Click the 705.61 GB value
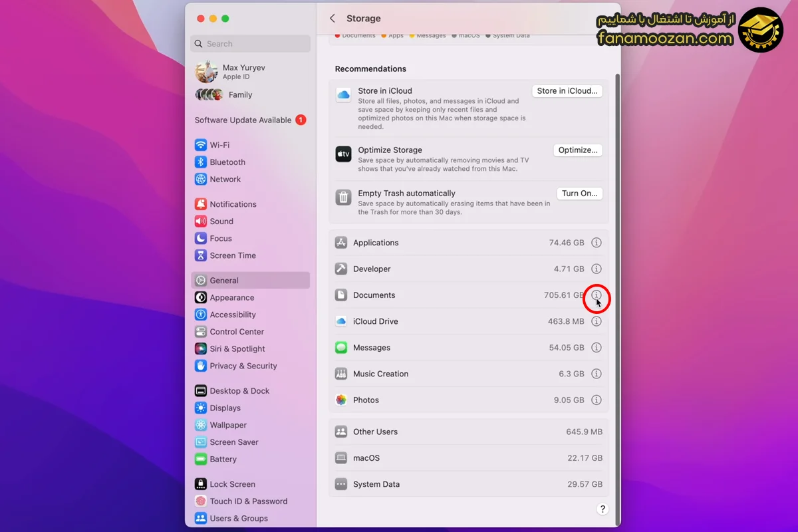 click(564, 295)
